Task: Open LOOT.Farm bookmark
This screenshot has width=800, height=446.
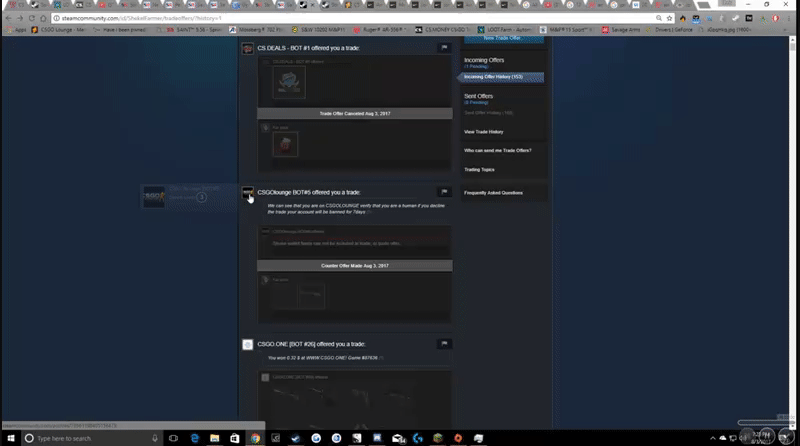Action: point(504,30)
